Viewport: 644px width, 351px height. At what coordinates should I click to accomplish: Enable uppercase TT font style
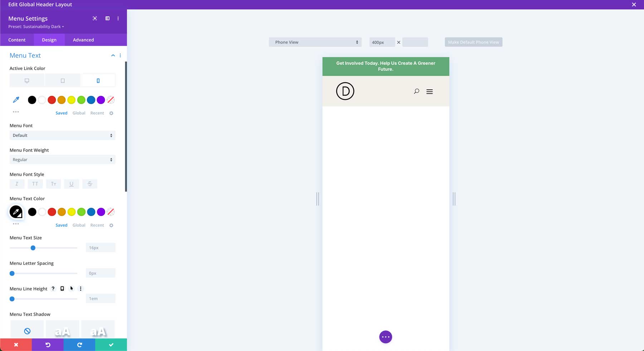pyautogui.click(x=35, y=184)
